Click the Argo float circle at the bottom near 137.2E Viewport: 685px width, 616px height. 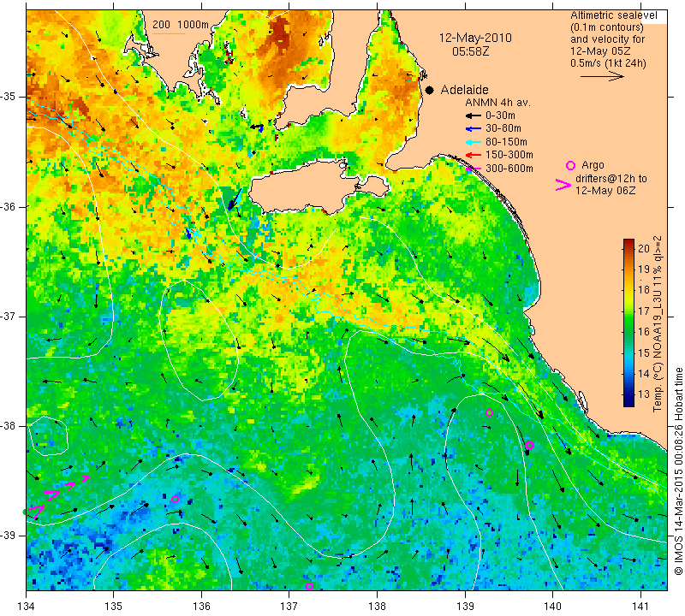(x=309, y=586)
